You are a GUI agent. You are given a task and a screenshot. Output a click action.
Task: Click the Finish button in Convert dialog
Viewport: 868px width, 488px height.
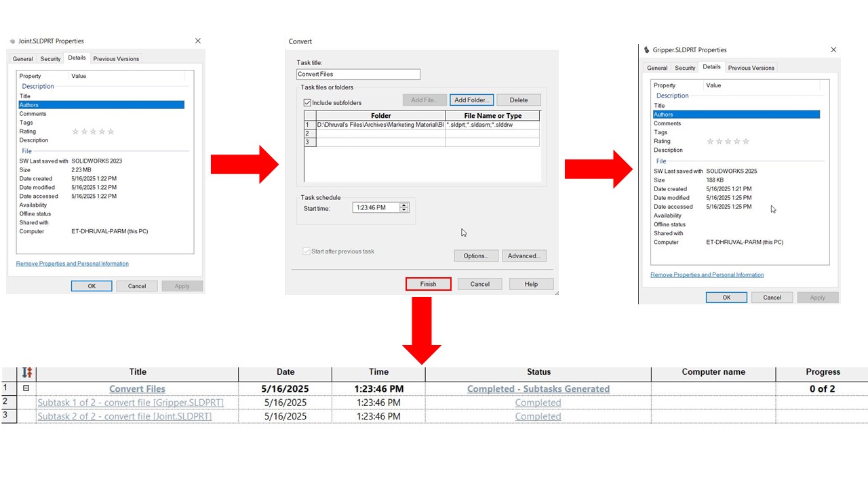[428, 284]
